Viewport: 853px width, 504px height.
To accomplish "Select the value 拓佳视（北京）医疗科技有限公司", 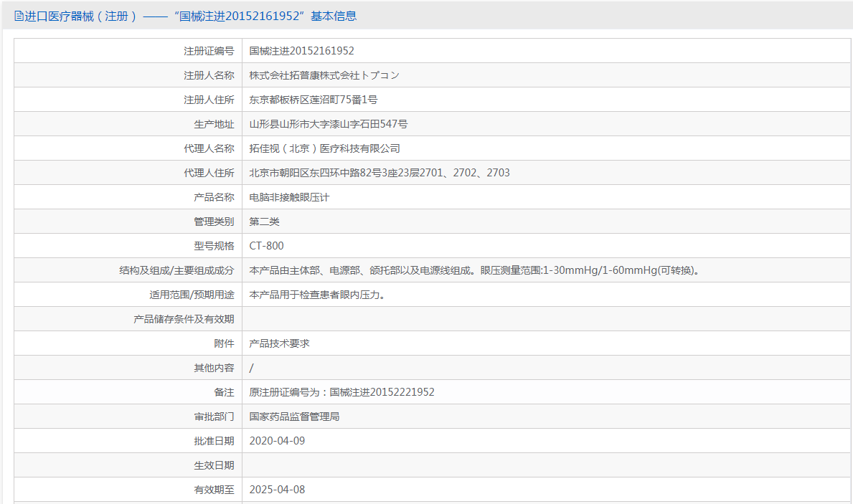I will [325, 148].
